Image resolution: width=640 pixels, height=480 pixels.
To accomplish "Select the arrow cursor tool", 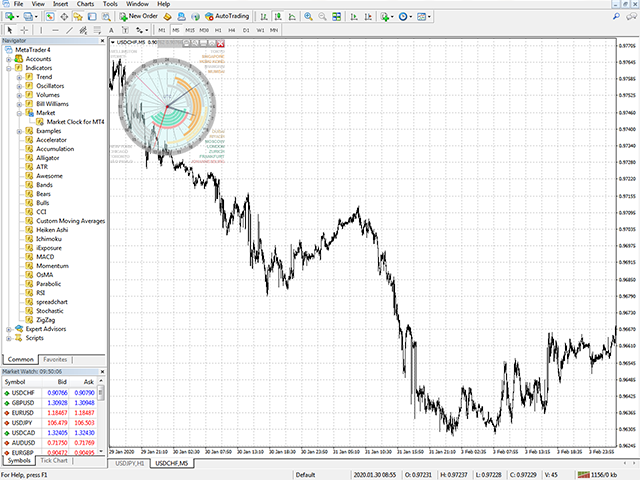I will (10, 30).
